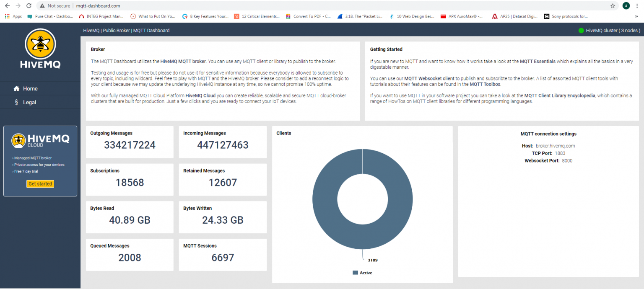Open the HiveMQ MQTT broker link

click(183, 61)
